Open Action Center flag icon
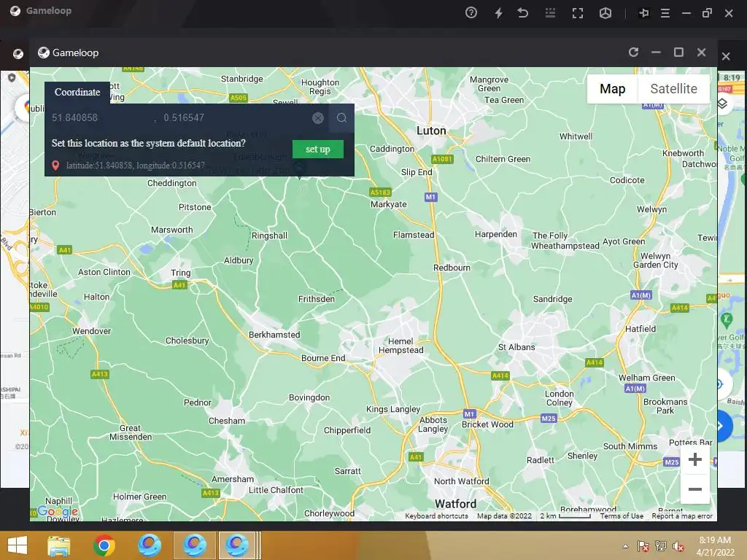This screenshot has height=560, width=747. [643, 546]
